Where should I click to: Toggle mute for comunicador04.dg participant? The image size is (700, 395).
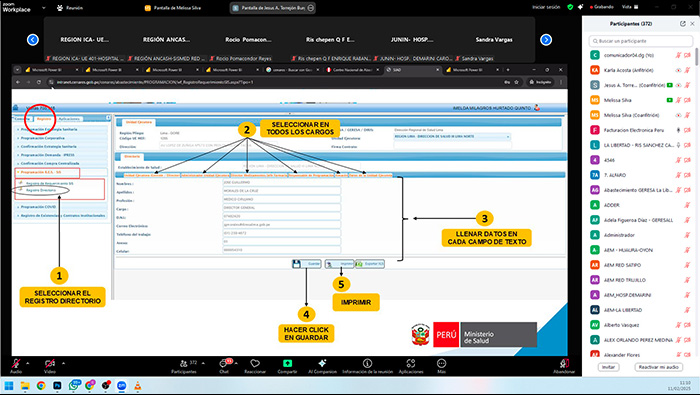click(678, 55)
